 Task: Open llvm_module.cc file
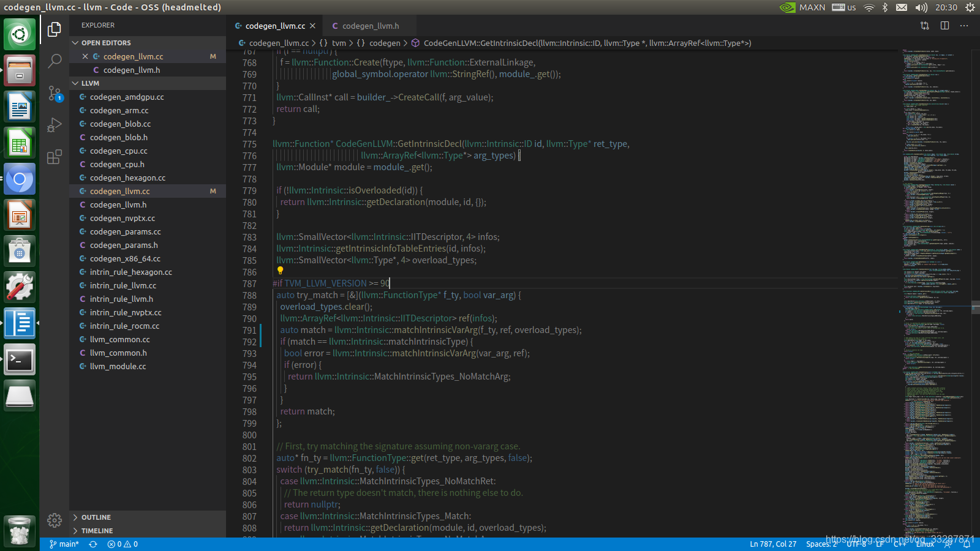[x=148, y=366]
